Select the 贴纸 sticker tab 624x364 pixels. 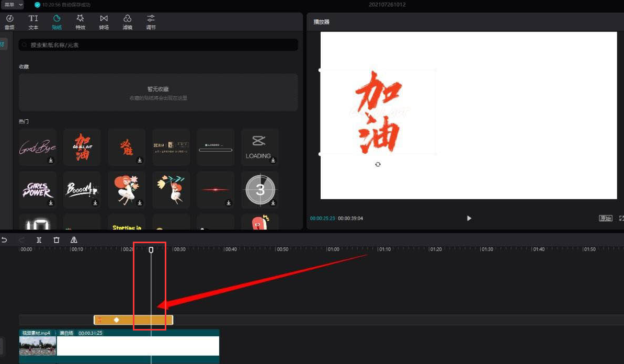tap(57, 22)
